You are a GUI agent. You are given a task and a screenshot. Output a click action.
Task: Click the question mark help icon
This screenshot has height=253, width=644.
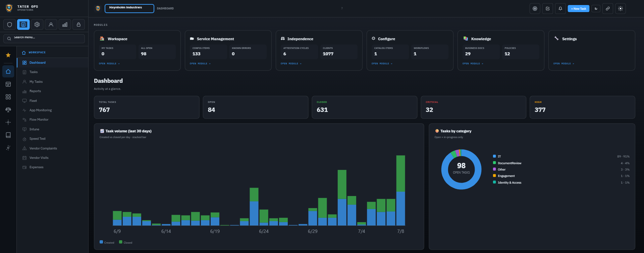click(342, 8)
